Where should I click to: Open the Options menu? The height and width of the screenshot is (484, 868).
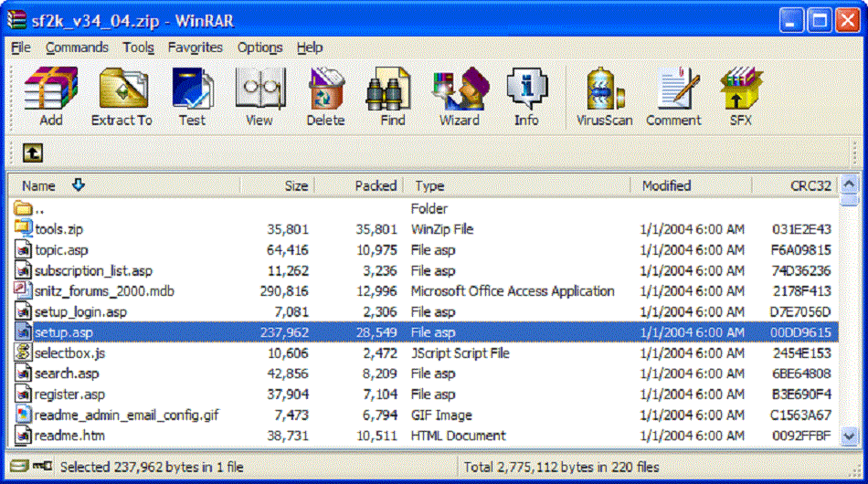259,47
